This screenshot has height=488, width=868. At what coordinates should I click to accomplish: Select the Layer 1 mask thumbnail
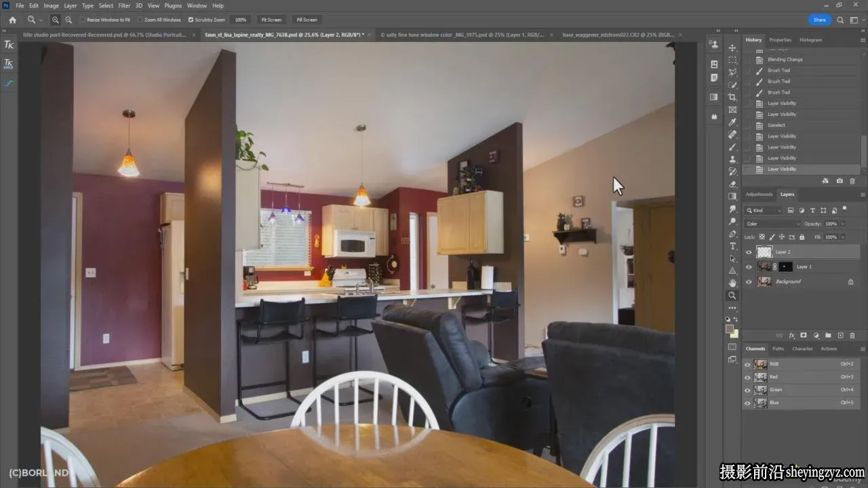[785, 267]
